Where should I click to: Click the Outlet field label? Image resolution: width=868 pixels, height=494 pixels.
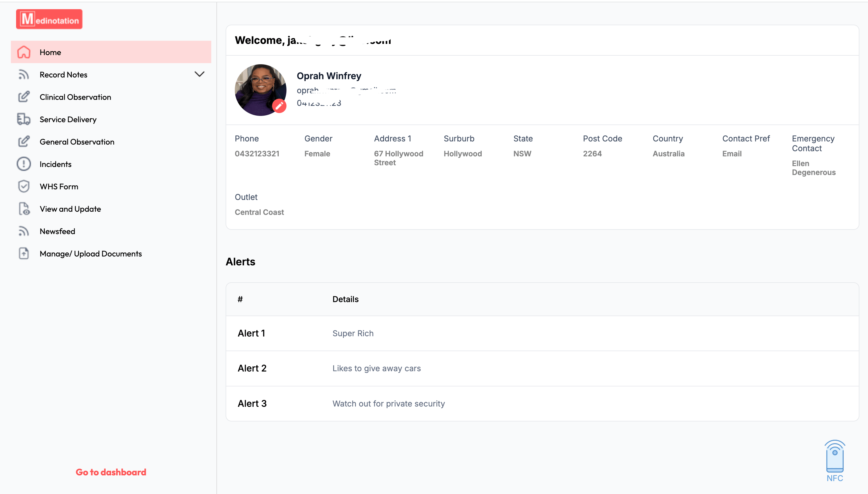246,197
